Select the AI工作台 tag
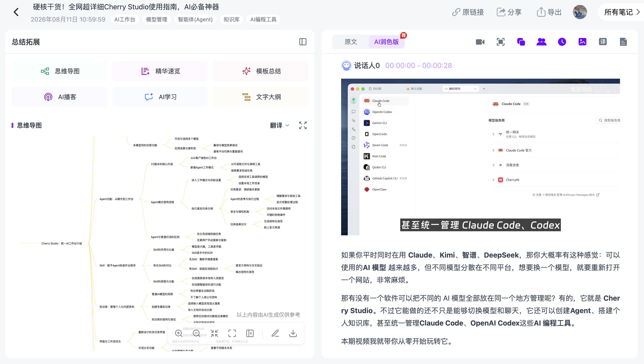 pyautogui.click(x=125, y=20)
